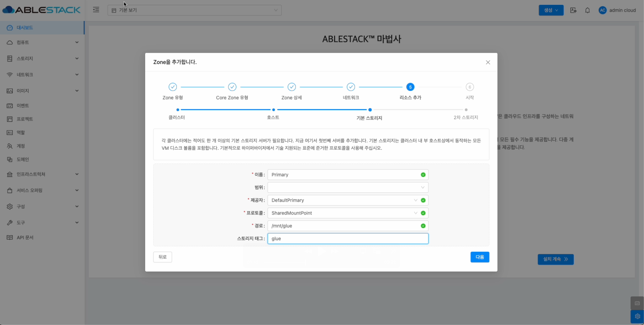Screen dimensions: 644x325
Task: Click the 뒤로 back button
Action: point(162,257)
